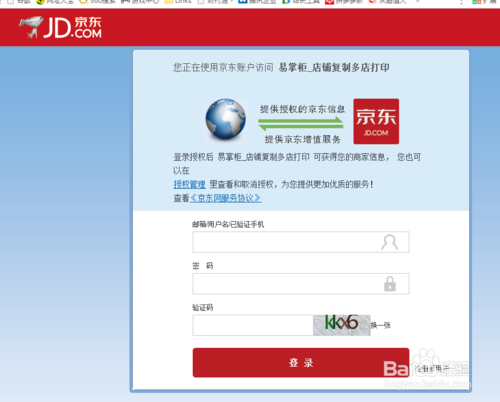Click the red 登录 login button
500x402 pixels.
[301, 363]
